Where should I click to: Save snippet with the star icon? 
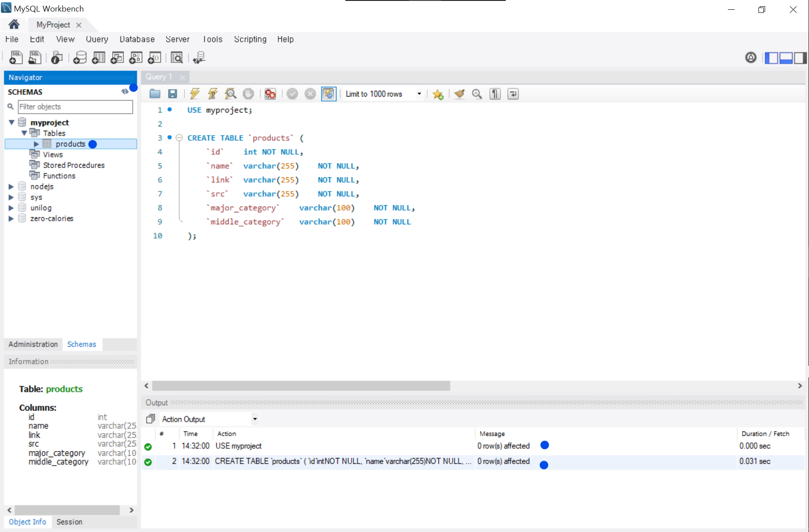click(438, 94)
